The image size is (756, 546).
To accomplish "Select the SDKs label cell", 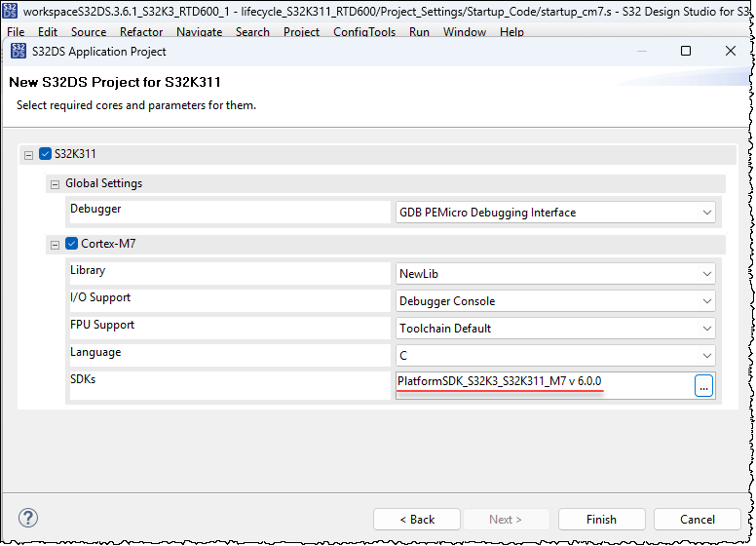I will [x=230, y=385].
